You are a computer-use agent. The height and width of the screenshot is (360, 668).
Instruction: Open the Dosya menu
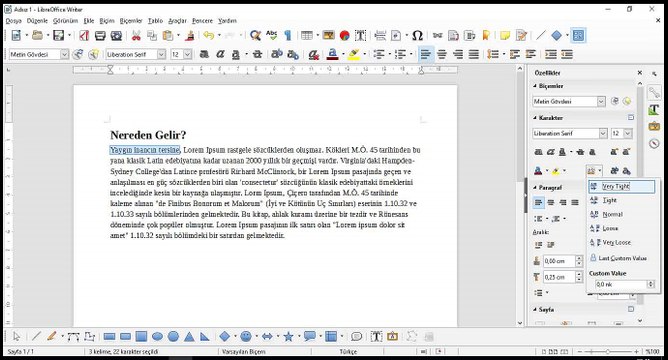pyautogui.click(x=14, y=20)
